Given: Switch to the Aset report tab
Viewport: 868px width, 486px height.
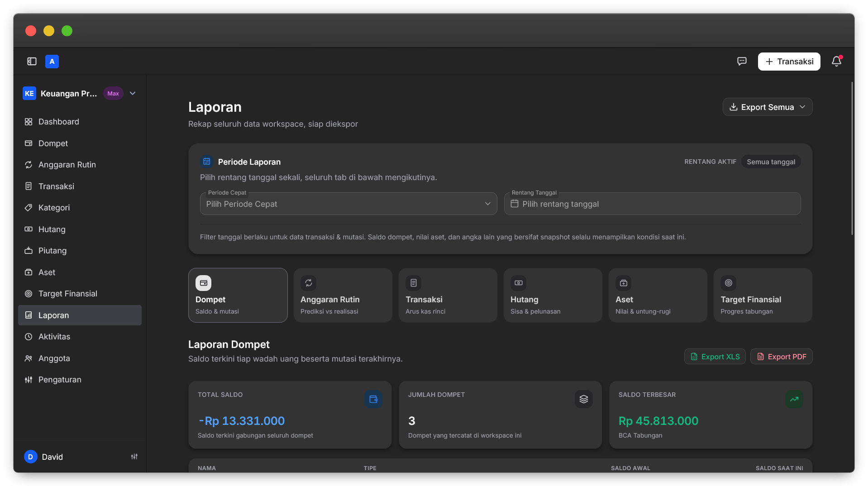Looking at the screenshot, I should coord(658,295).
